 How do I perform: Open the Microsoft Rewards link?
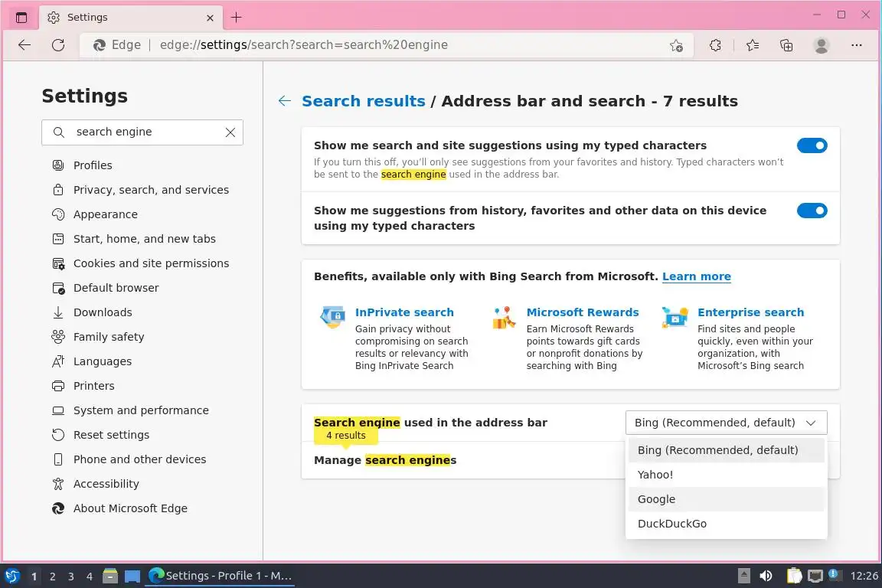point(582,312)
